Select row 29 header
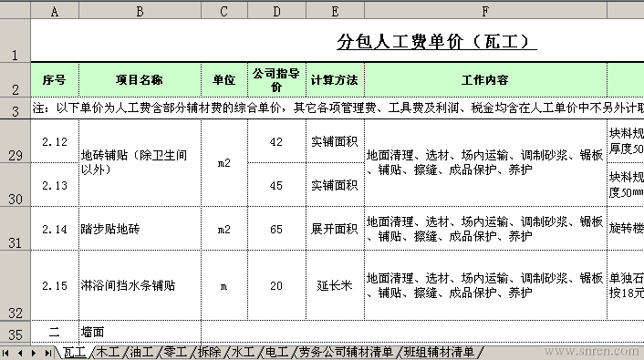644x360 pixels. [x=16, y=141]
